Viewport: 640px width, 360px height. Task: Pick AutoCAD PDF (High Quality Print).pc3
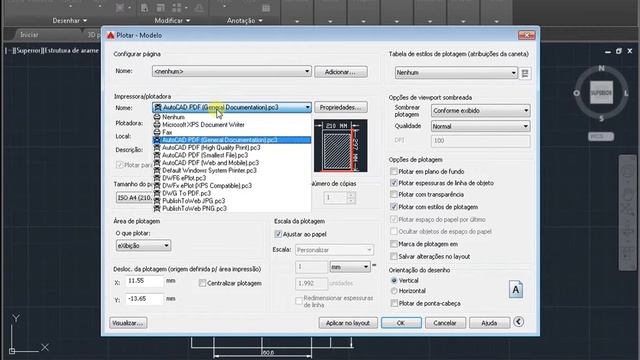[x=231, y=148]
